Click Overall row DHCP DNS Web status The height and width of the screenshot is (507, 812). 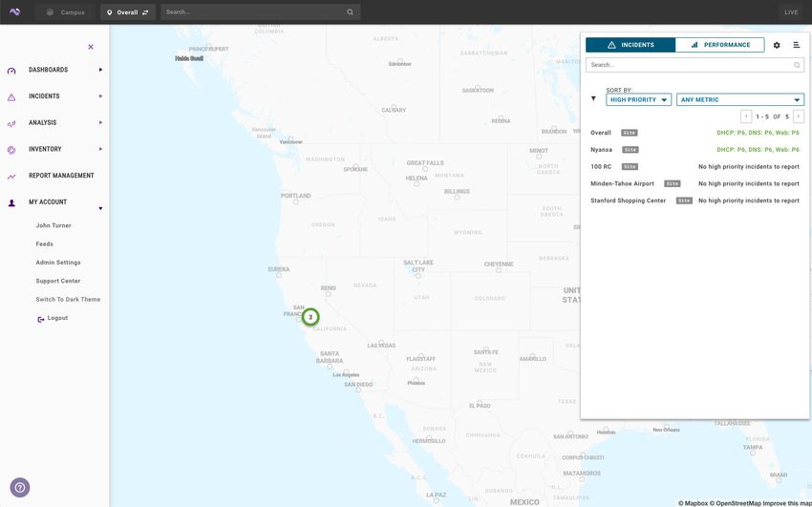758,133
